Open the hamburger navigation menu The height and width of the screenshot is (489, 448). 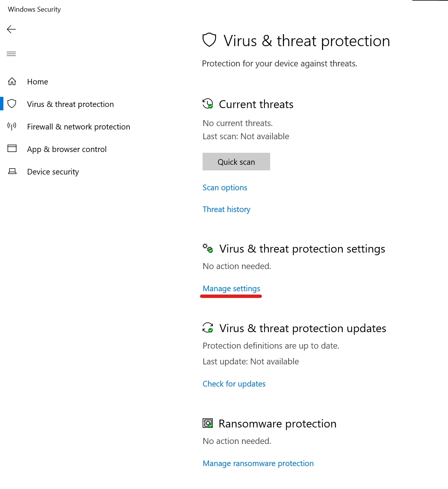pyautogui.click(x=12, y=54)
